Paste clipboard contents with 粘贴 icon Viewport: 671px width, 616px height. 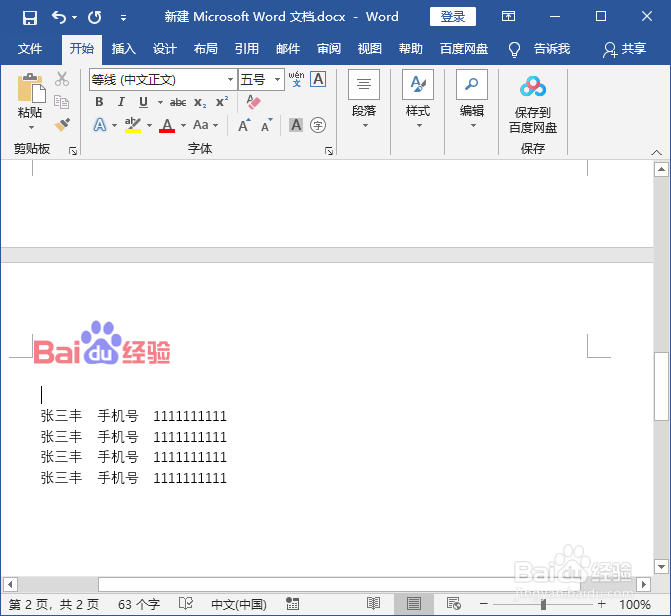click(31, 89)
